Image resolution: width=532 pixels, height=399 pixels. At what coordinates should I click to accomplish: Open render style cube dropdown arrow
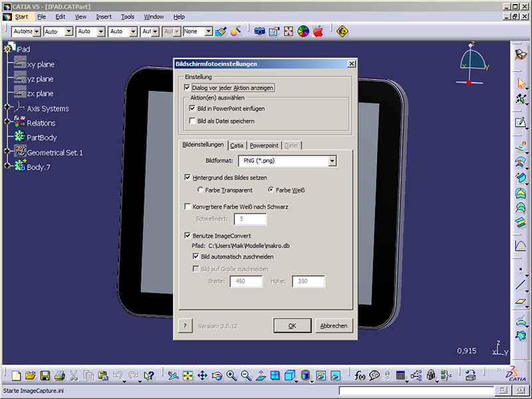[x=297, y=381]
